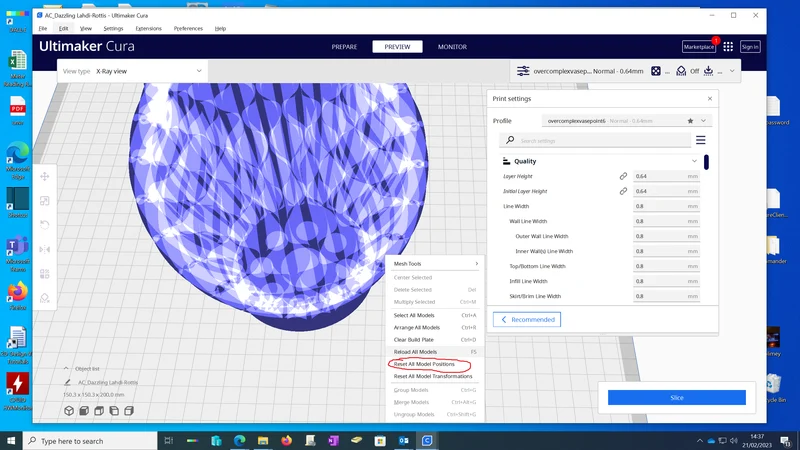The image size is (800, 450).
Task: Open the File menu
Action: coord(43,29)
